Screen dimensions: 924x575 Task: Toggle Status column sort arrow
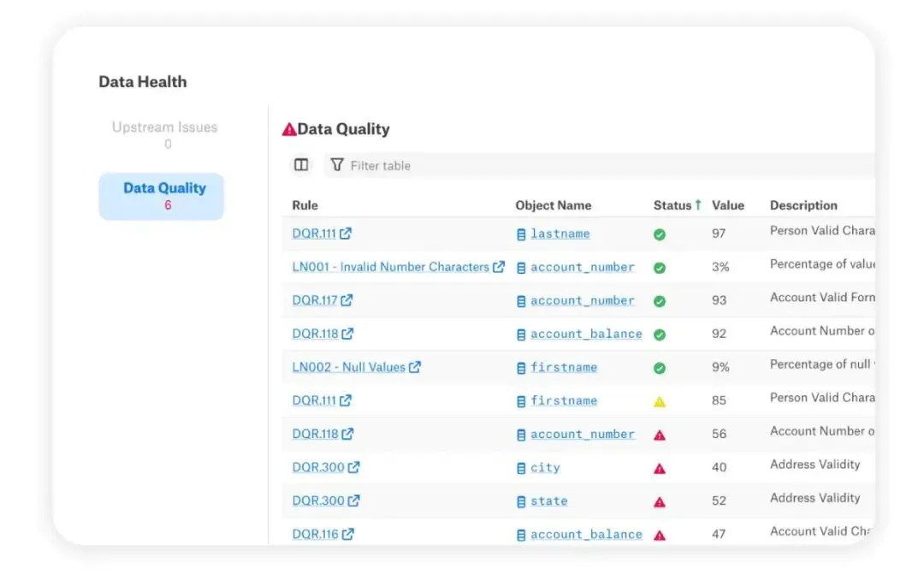click(698, 205)
